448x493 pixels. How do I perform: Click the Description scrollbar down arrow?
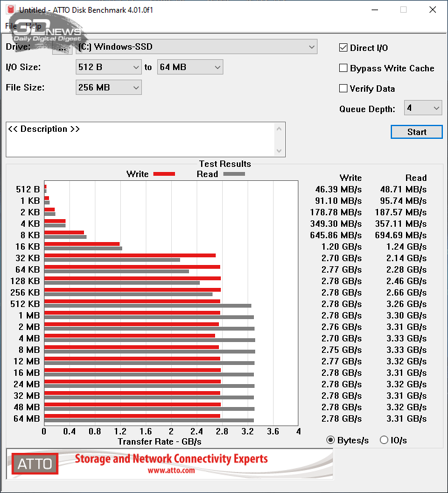279,150
